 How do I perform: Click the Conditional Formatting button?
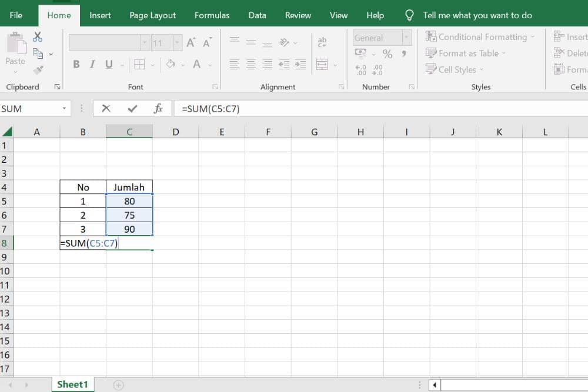(x=480, y=36)
